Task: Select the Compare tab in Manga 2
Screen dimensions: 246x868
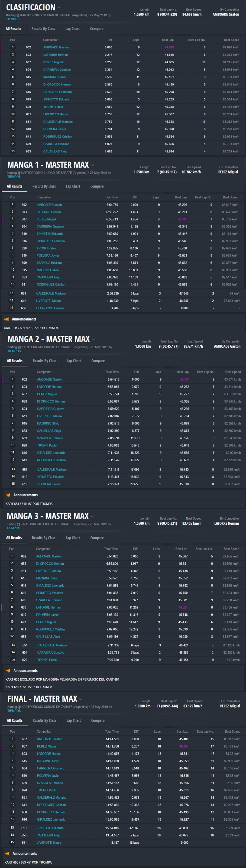Action: pos(98,361)
